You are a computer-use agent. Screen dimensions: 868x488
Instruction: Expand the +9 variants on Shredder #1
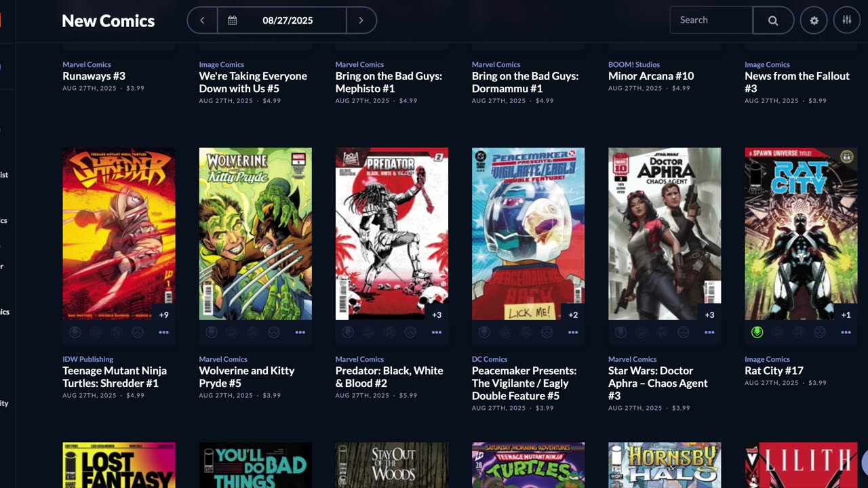click(x=164, y=314)
